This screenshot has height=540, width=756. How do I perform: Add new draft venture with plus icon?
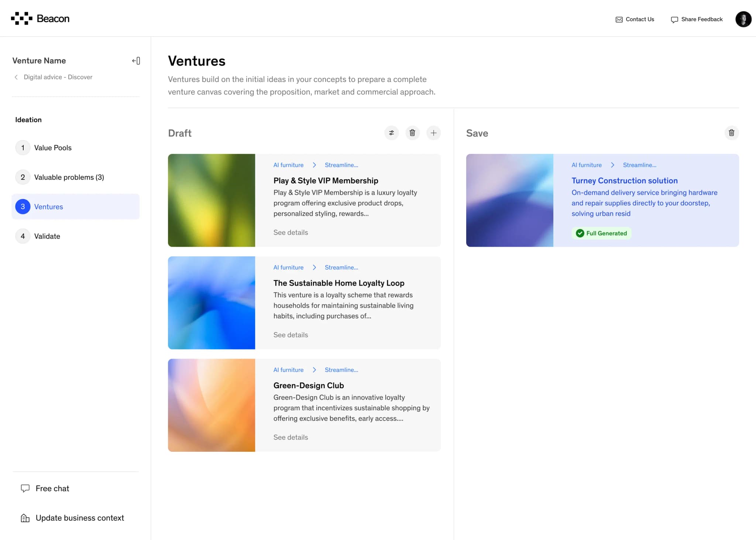433,133
